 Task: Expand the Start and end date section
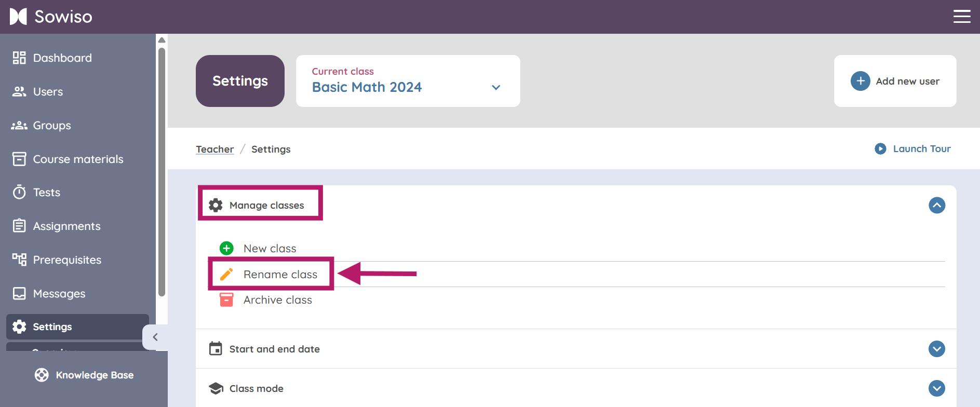pyautogui.click(x=937, y=349)
